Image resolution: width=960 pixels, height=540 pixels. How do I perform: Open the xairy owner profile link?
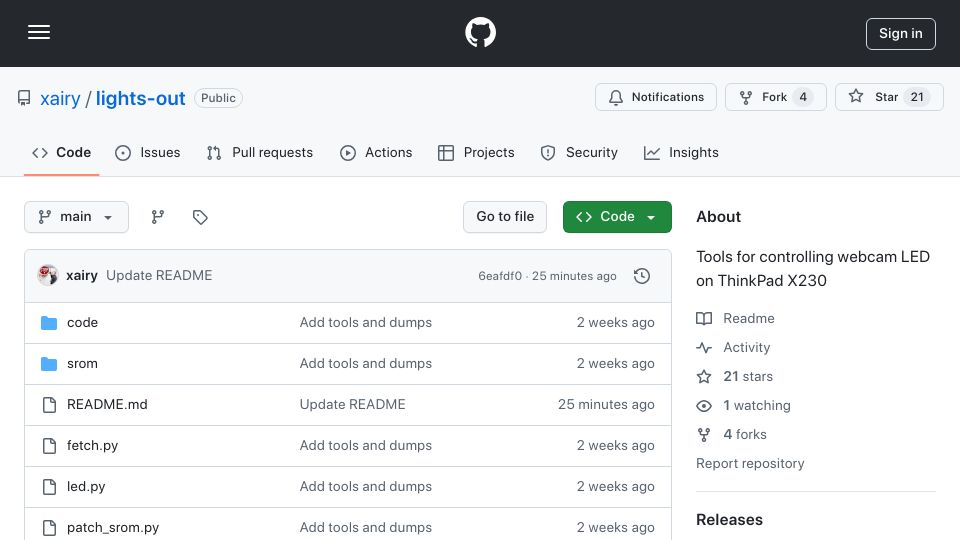[60, 99]
